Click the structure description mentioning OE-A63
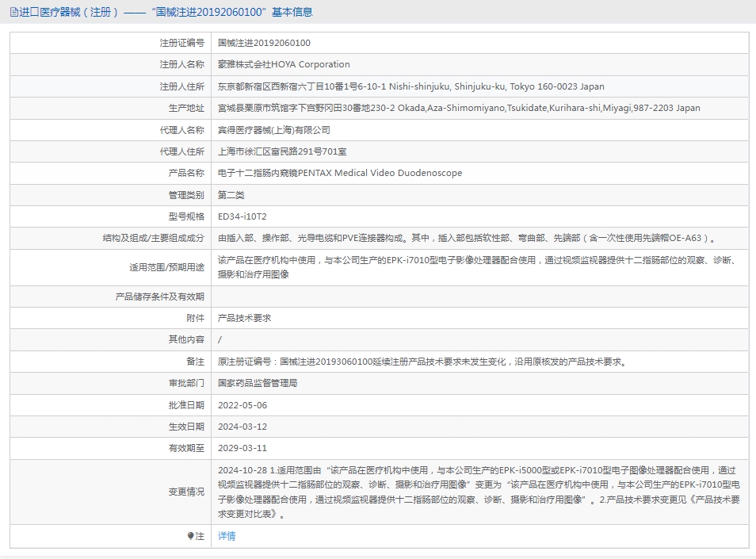 point(468,238)
